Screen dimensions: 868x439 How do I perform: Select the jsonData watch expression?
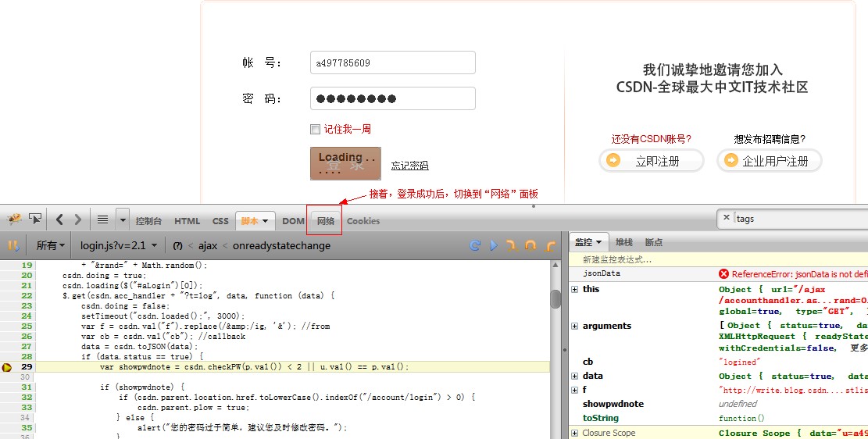[601, 273]
